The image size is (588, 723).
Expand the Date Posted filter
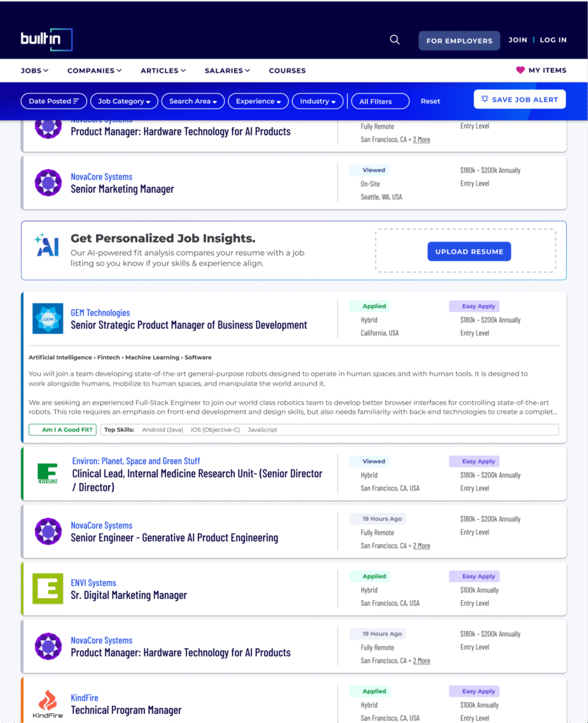[x=54, y=101]
